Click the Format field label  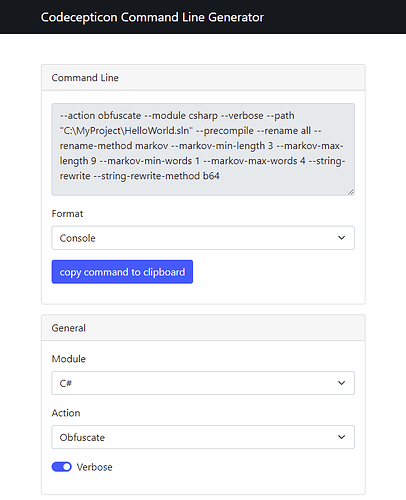[67, 214]
